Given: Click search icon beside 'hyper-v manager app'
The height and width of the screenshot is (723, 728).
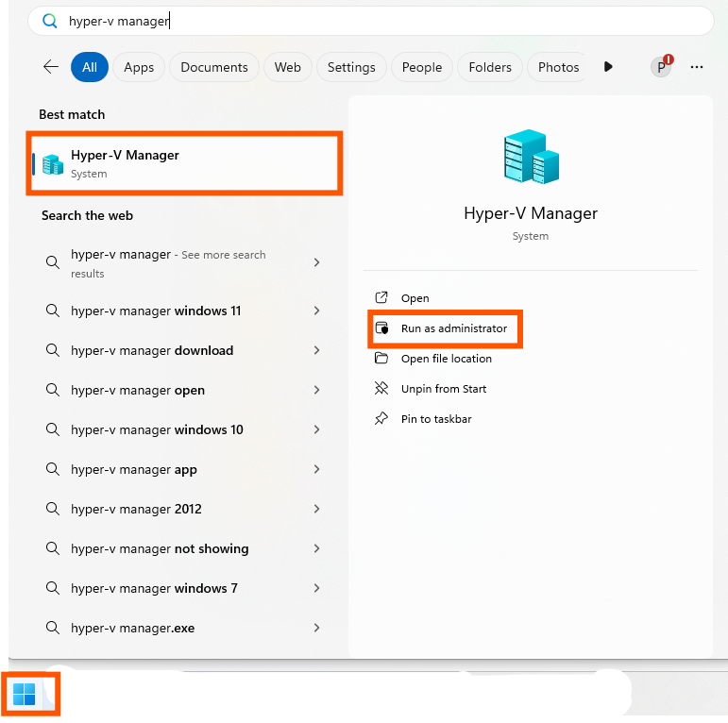Looking at the screenshot, I should 53,469.
